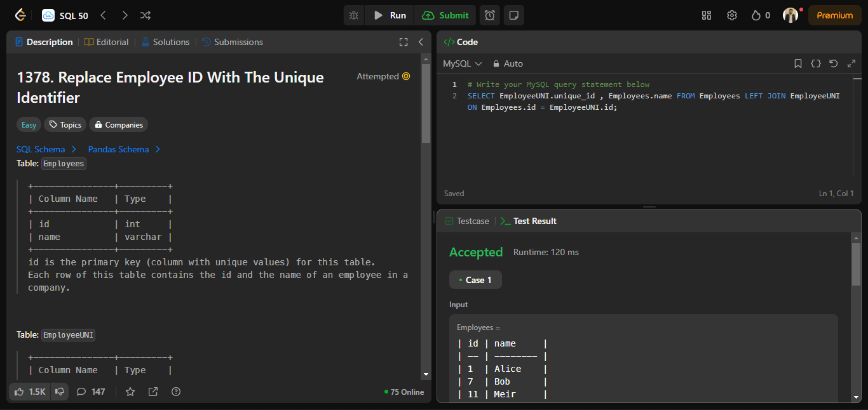Viewport: 868px width, 410px height.
Task: Run the code
Action: (390, 15)
